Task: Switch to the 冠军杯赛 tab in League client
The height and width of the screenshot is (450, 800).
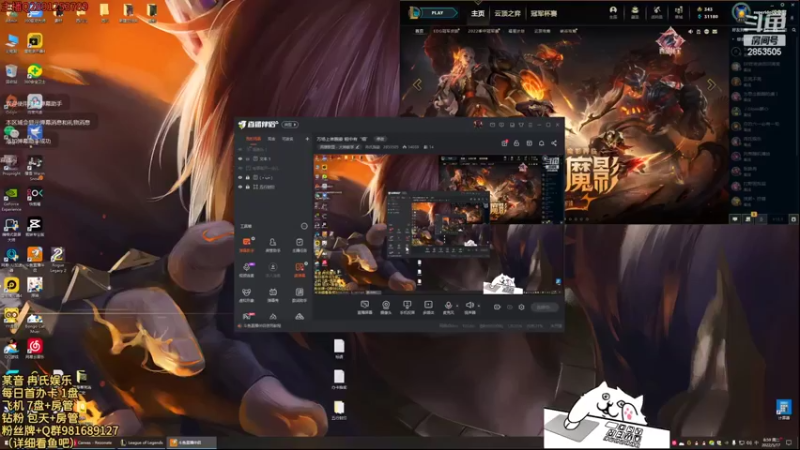Action: [544, 13]
